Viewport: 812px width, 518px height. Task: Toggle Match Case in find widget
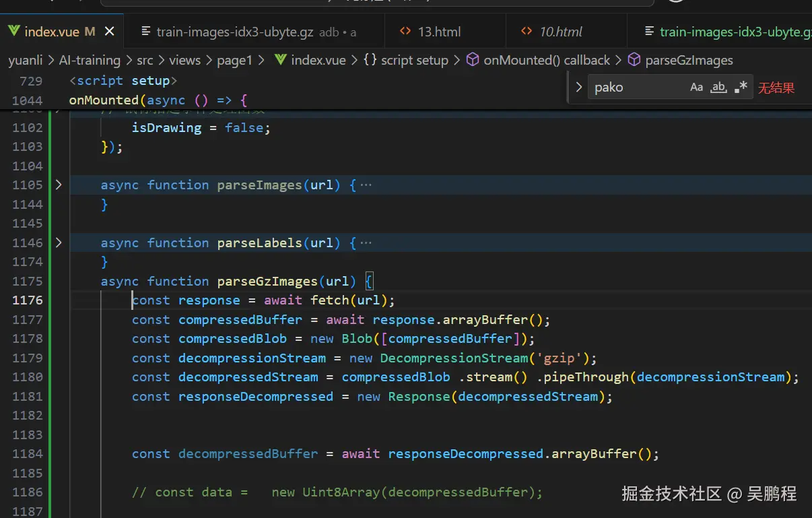coord(696,88)
